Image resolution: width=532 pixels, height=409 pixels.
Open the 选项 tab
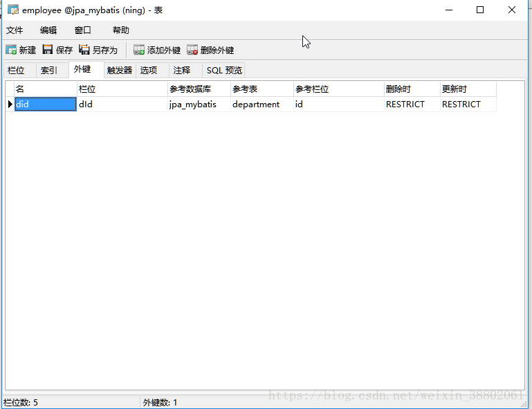[152, 71]
